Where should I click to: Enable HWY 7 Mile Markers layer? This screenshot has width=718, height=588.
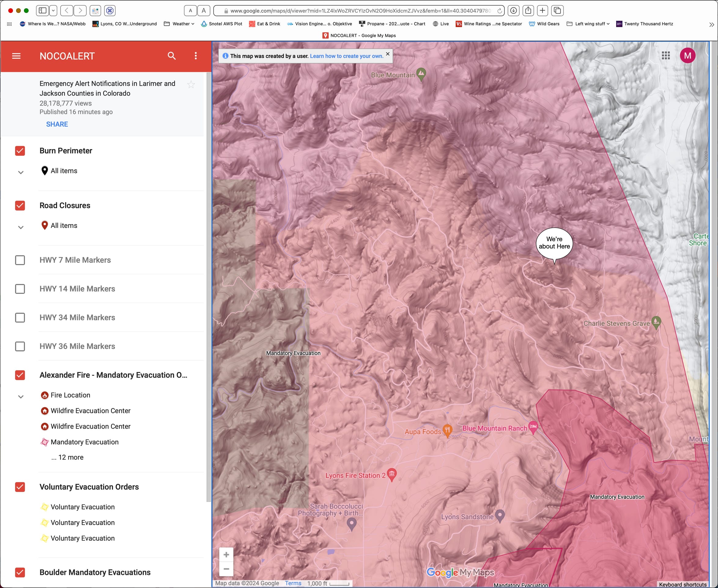click(x=20, y=260)
